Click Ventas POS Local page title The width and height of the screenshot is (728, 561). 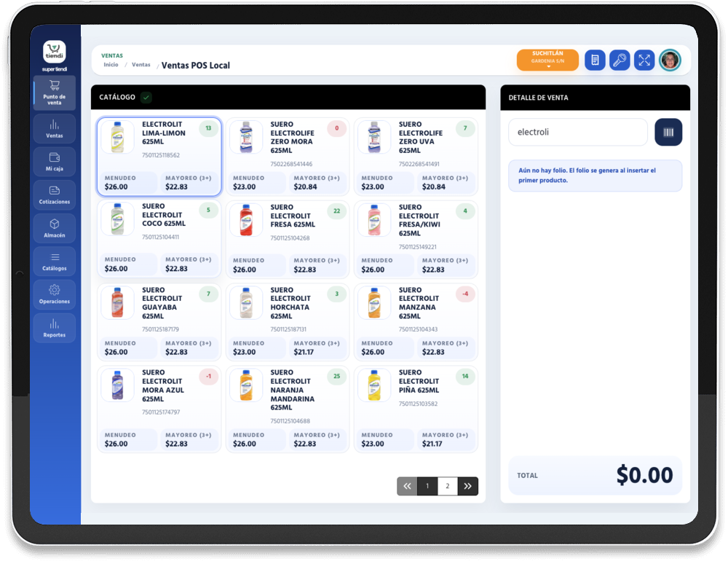click(x=195, y=66)
